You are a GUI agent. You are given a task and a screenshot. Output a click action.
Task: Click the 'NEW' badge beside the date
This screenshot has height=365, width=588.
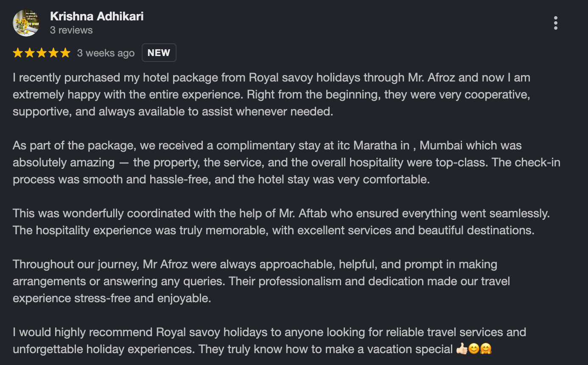pos(159,53)
